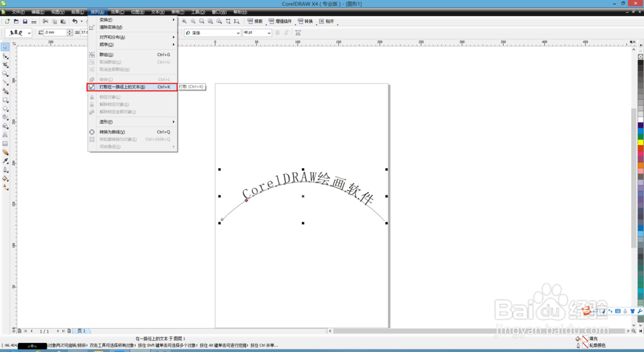The image size is (644, 352).
Task: Select the Fill bucket tool
Action: tap(5, 179)
